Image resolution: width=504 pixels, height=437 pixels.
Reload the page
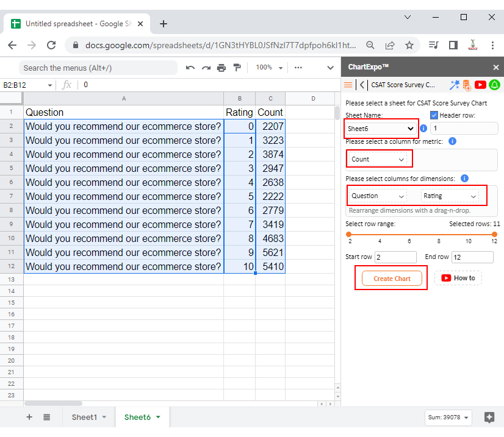click(51, 45)
